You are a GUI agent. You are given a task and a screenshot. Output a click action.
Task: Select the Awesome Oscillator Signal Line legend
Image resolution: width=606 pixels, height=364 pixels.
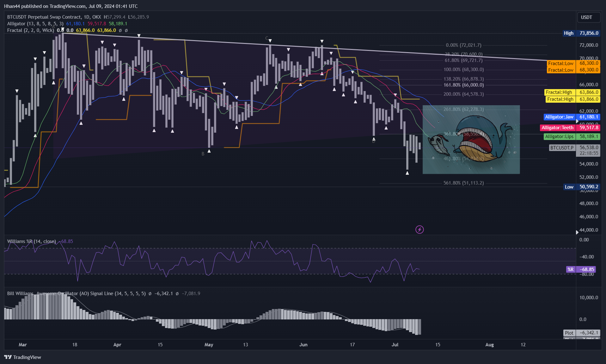[x=77, y=294]
